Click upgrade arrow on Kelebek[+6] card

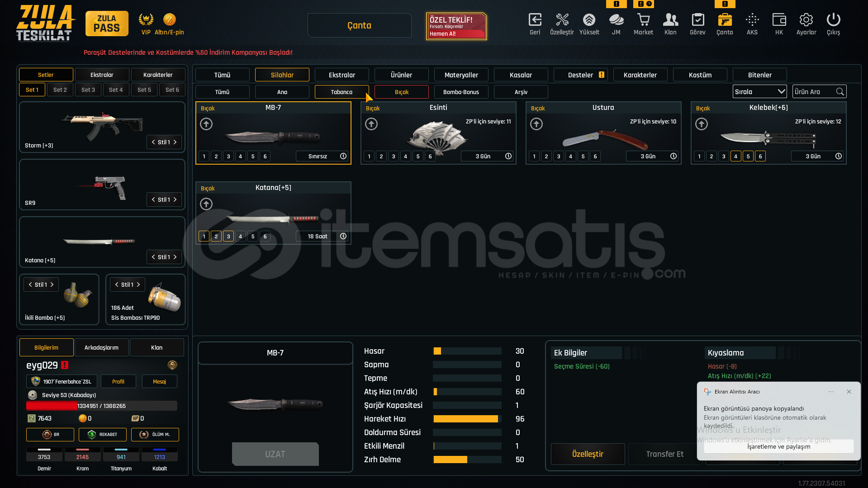coord(702,124)
